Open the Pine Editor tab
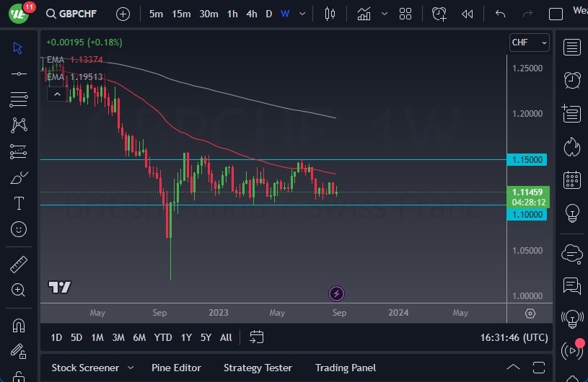The width and height of the screenshot is (588, 382). [x=177, y=368]
